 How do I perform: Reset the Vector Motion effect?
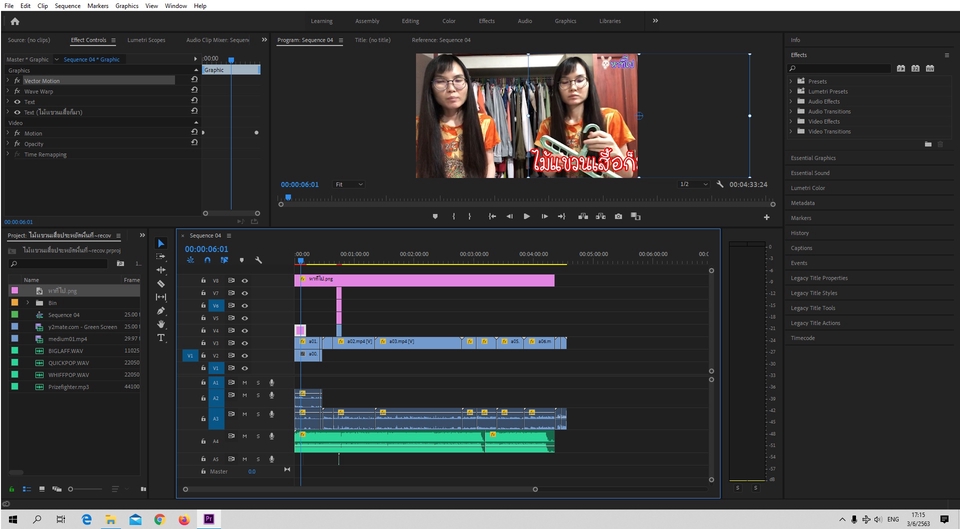pyautogui.click(x=194, y=80)
